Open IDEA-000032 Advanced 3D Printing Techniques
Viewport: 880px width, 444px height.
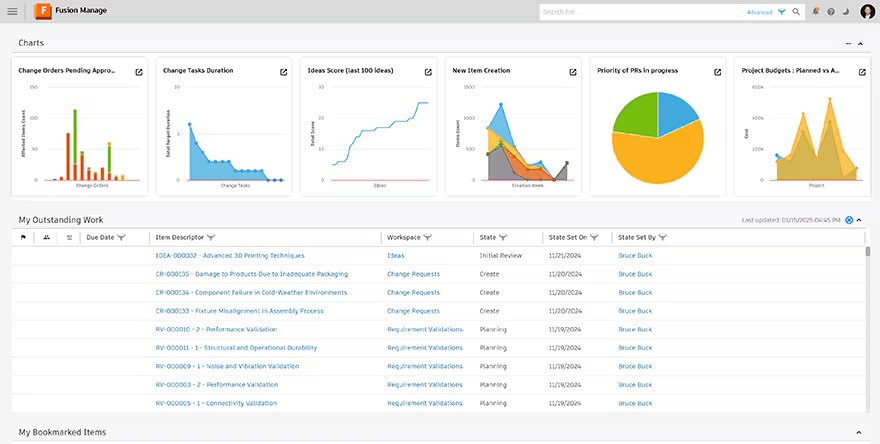click(x=230, y=256)
